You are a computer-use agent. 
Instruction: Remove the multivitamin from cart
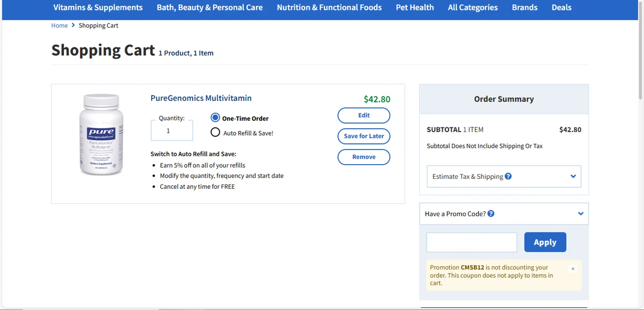pos(364,157)
